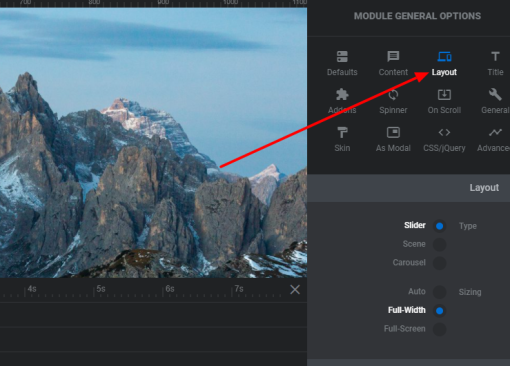Open the On Scroll options icon
This screenshot has height=366, width=510.
pyautogui.click(x=444, y=95)
